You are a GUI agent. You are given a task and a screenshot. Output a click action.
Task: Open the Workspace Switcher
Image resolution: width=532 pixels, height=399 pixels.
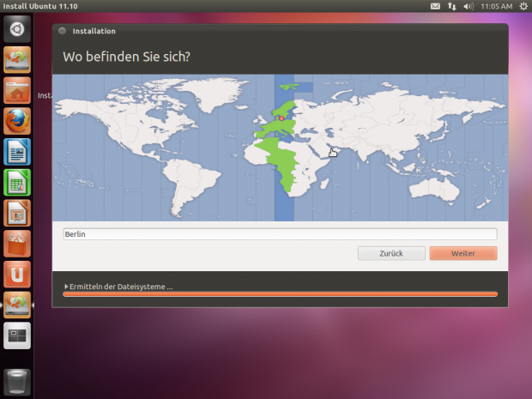tap(17, 336)
